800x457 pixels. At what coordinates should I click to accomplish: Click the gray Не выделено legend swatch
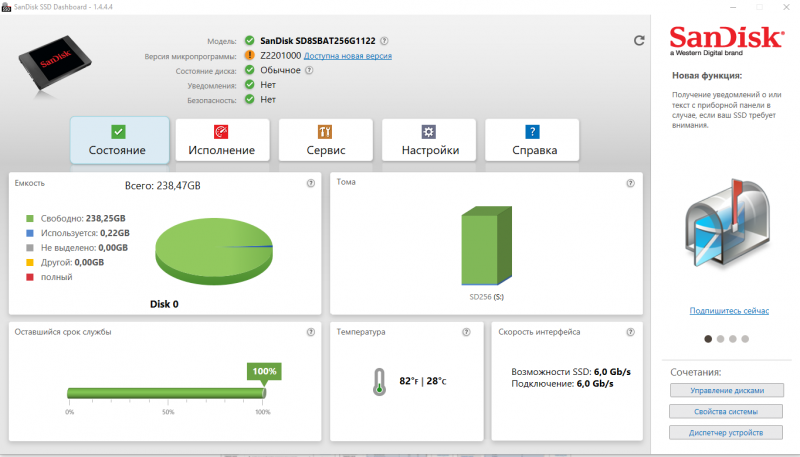(30, 248)
